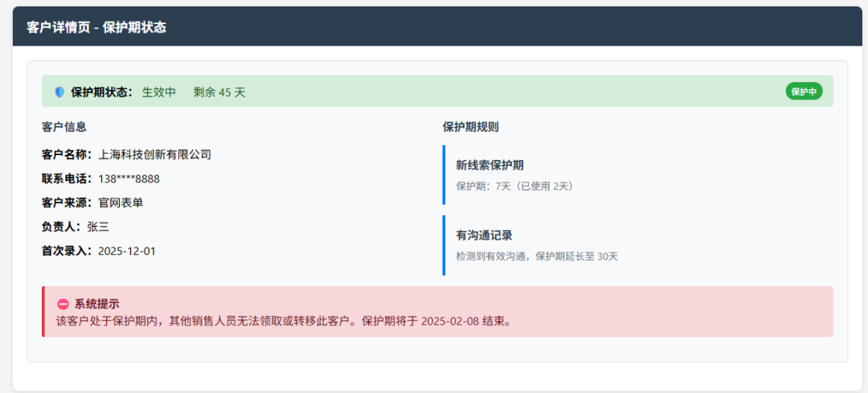Click the red stop icon beside 系统提示
Image resolution: width=868 pixels, height=393 pixels.
tap(63, 304)
